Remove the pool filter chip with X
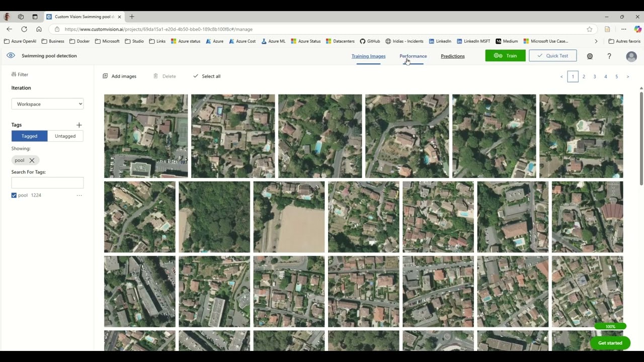 pyautogui.click(x=32, y=160)
